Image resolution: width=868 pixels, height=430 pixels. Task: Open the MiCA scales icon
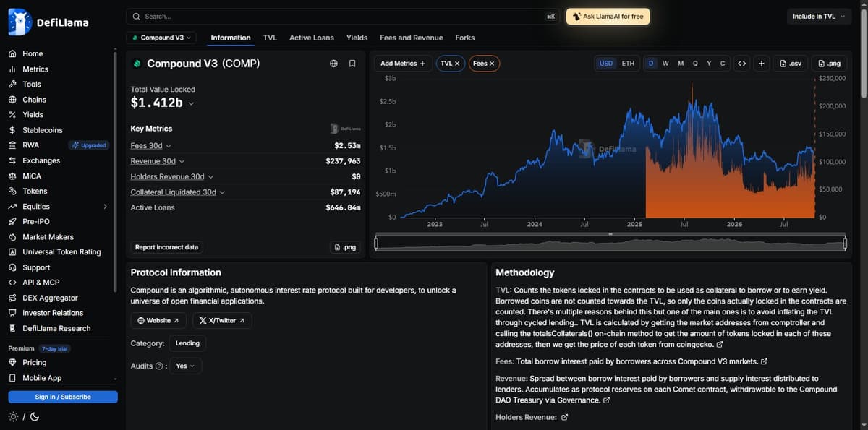12,176
